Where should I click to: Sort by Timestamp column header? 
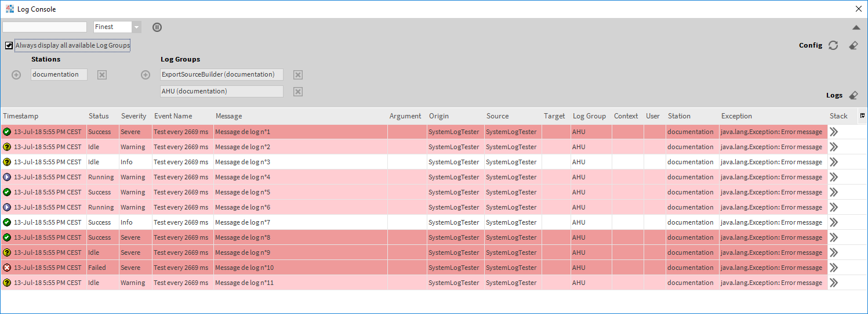[21, 116]
